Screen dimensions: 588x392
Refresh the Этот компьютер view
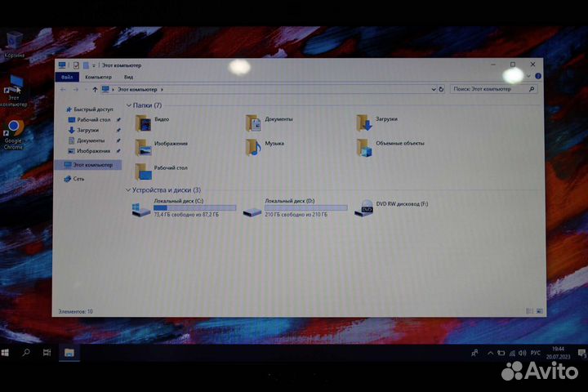pyautogui.click(x=441, y=89)
